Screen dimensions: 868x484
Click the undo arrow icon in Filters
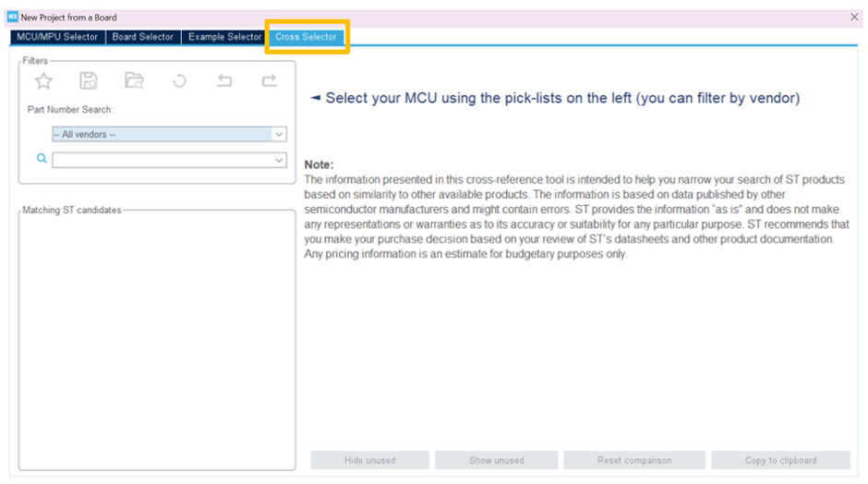(224, 81)
